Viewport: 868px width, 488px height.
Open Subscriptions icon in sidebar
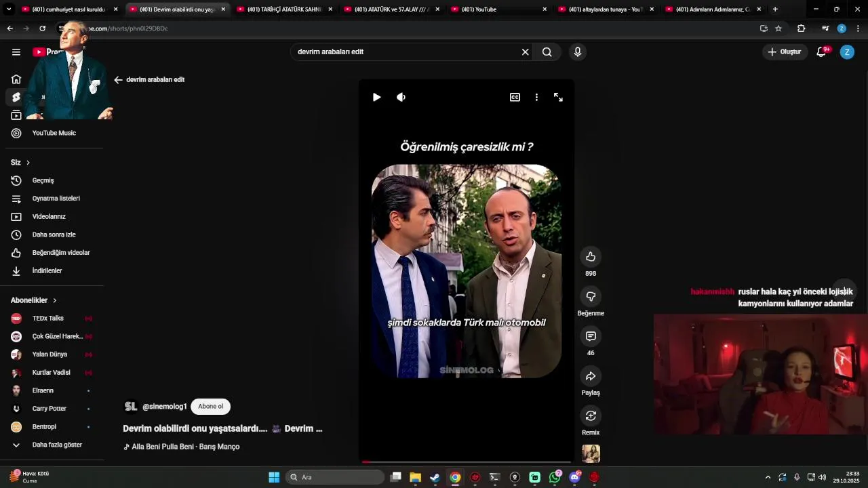(x=16, y=115)
